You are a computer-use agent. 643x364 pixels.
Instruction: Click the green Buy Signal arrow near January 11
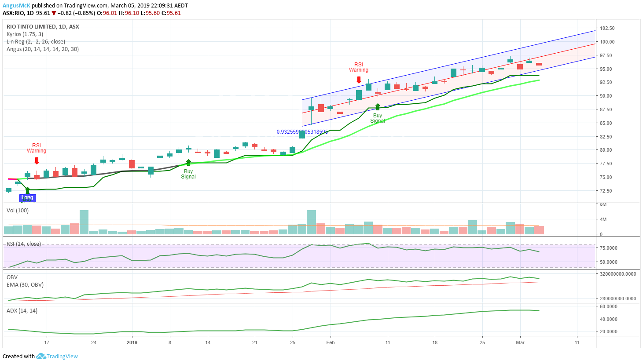188,163
